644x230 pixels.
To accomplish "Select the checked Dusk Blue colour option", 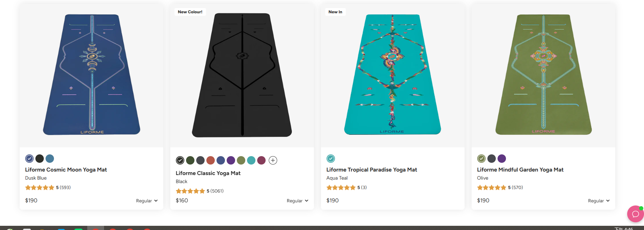I will [x=29, y=159].
